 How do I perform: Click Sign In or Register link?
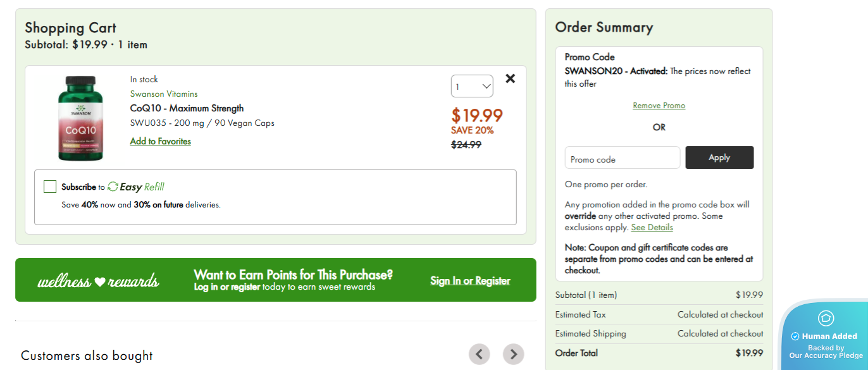tap(470, 280)
